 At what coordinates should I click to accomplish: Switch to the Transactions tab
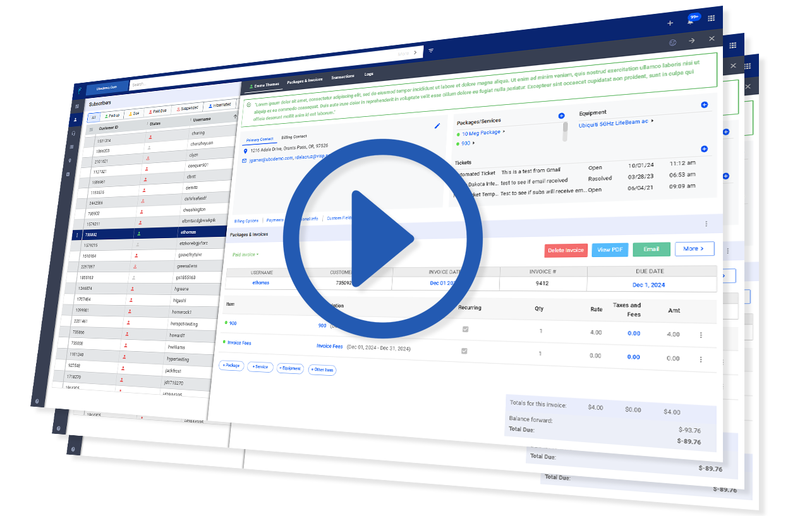[x=342, y=76]
